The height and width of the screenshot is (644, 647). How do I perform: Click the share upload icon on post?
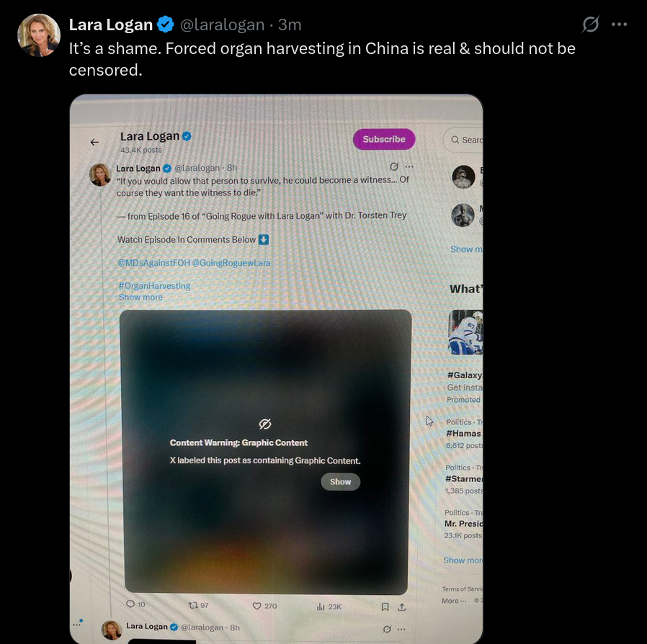(402, 607)
